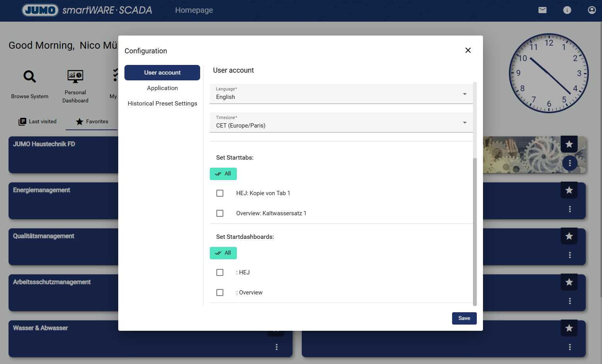Viewport: 602px width, 364px height.
Task: Click the info icon in header
Action: tap(567, 10)
